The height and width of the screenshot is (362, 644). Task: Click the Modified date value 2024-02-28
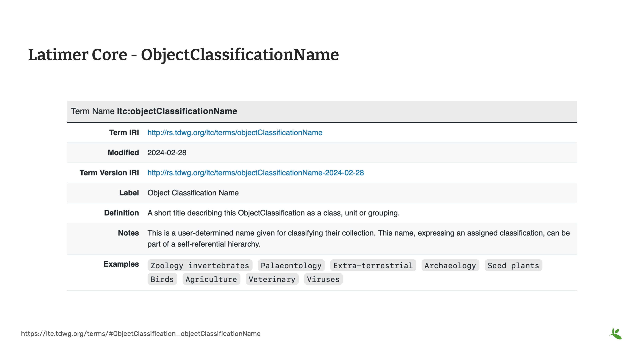coord(167,153)
